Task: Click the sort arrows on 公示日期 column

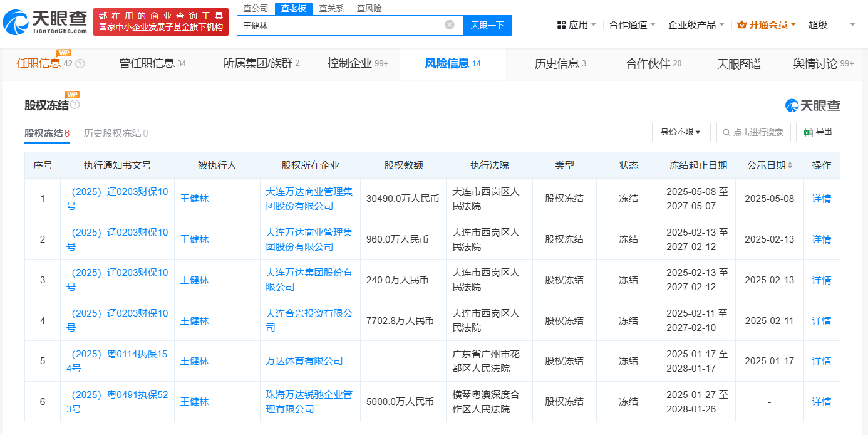Action: click(x=790, y=165)
